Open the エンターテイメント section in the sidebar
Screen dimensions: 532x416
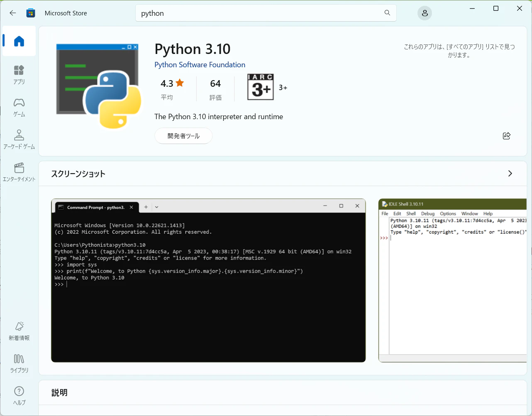click(19, 172)
